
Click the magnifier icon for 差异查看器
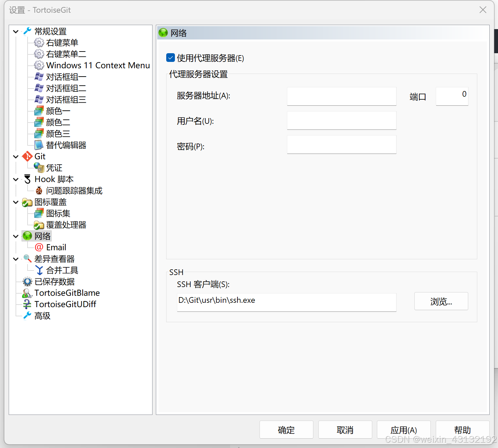tap(27, 259)
